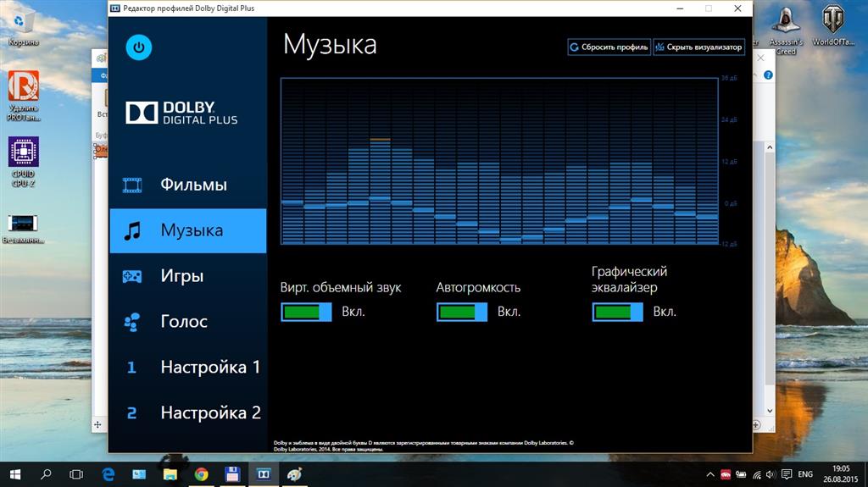The image size is (868, 487).
Task: Toggle Автогромкость switch
Action: click(x=462, y=313)
